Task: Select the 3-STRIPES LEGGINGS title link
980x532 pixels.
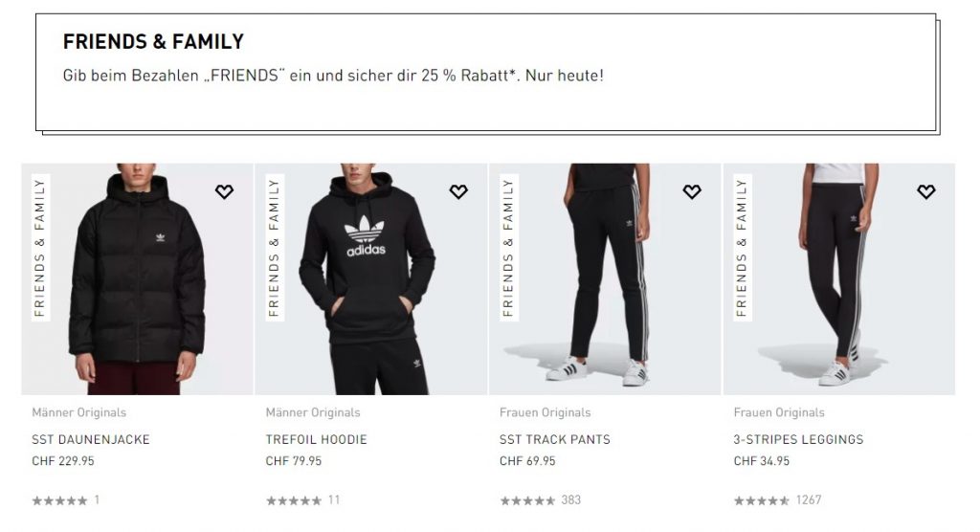Action: pos(799,439)
